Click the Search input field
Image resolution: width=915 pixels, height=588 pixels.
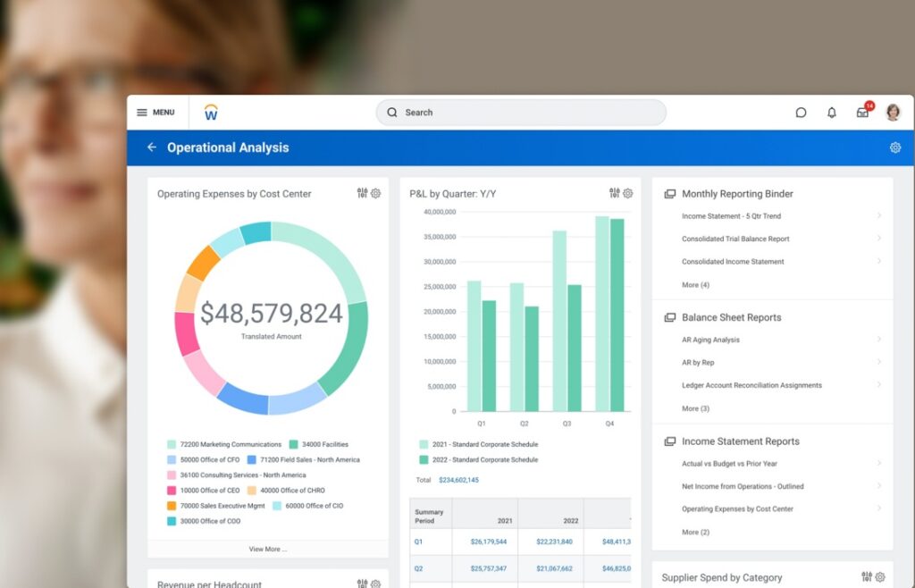point(521,113)
